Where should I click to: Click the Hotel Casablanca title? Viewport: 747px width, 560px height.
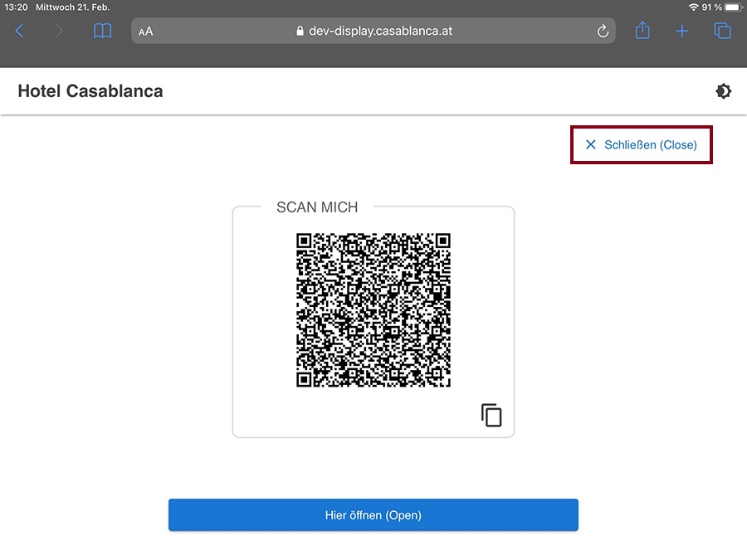pyautogui.click(x=90, y=91)
